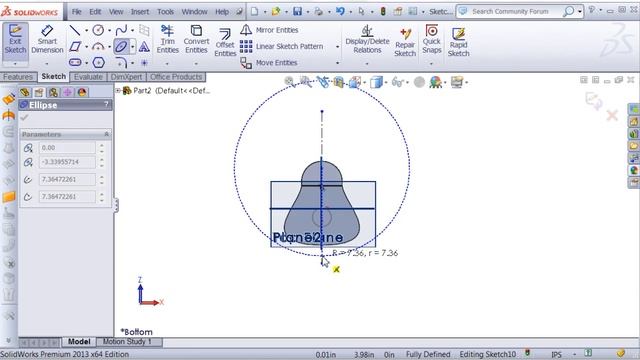
Task: Click Move Entities
Action: point(269,63)
